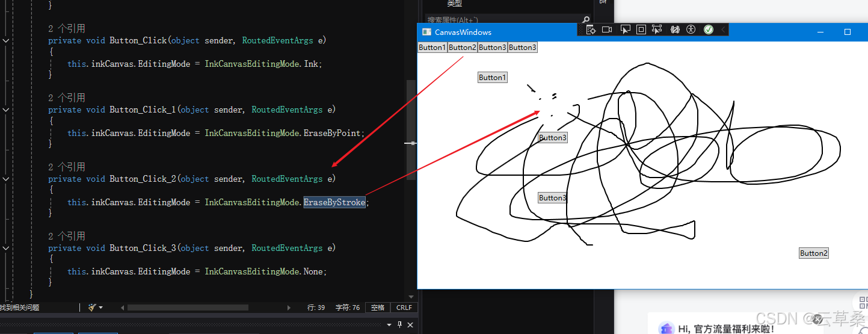The image size is (868, 334).
Task: Open the references link above Button_Click
Action: coord(67,29)
